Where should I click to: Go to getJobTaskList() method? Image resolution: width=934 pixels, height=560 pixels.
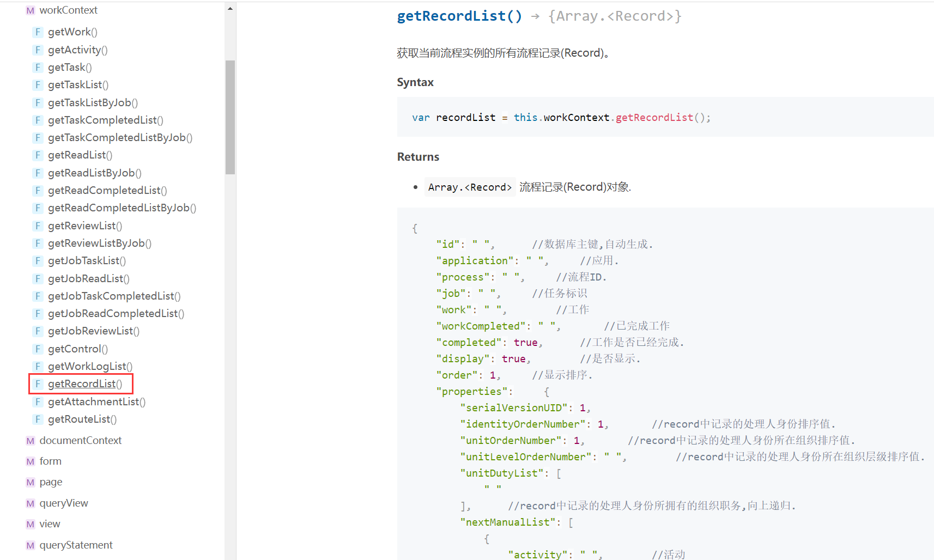click(x=87, y=261)
